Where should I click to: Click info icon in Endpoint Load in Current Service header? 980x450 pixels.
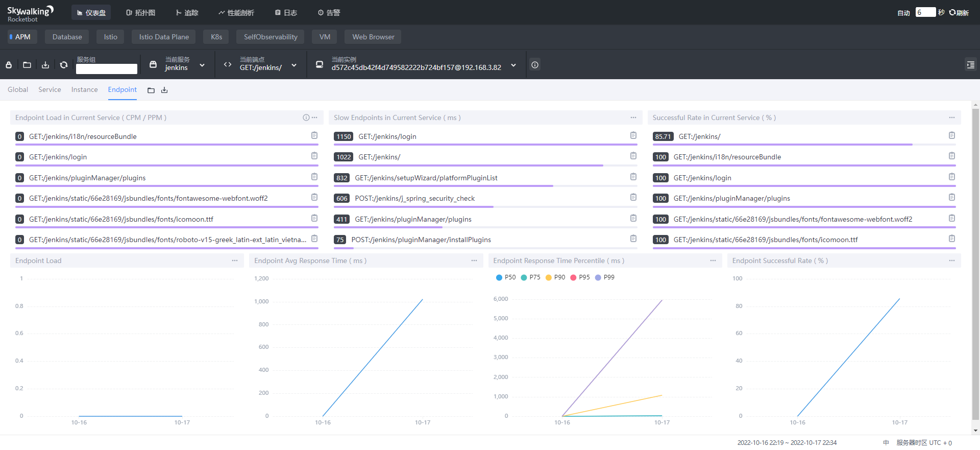coord(306,117)
